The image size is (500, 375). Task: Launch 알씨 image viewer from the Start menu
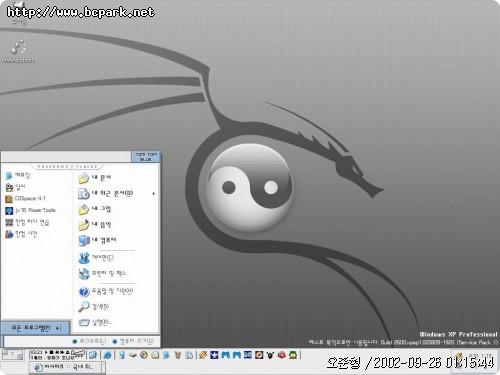pos(16,187)
